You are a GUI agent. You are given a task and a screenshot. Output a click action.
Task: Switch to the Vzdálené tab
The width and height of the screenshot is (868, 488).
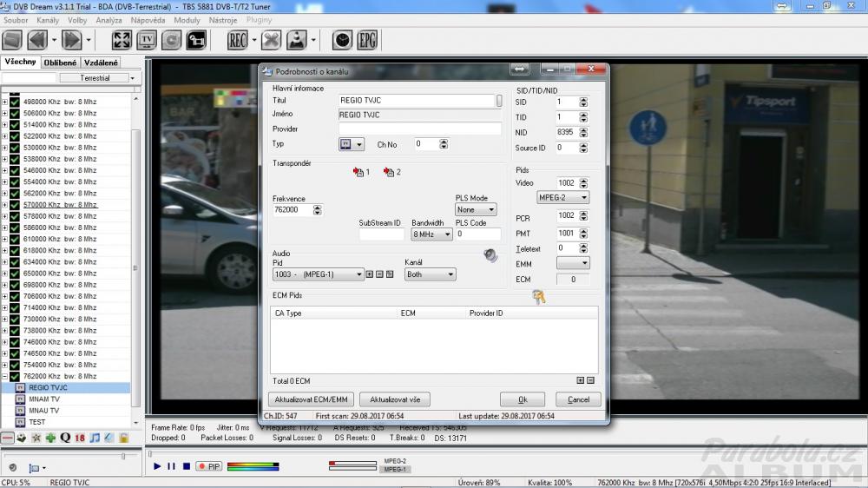coord(101,63)
